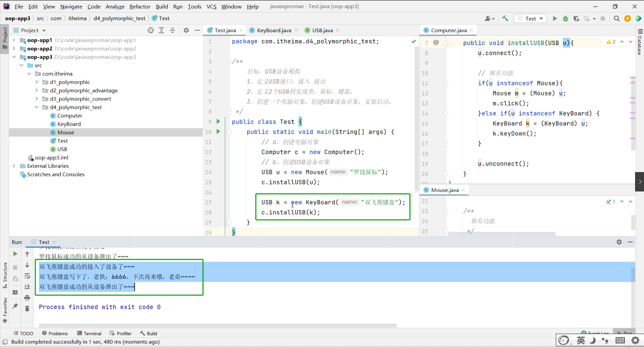This screenshot has width=644, height=348.
Task: Open oop-app3.iml file
Action: 51,158
